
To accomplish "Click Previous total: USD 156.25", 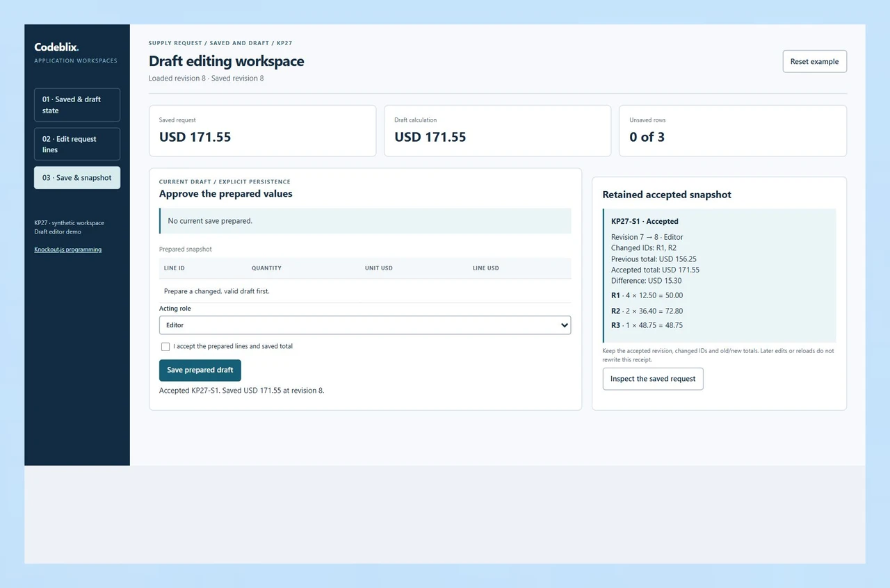I will 654,259.
